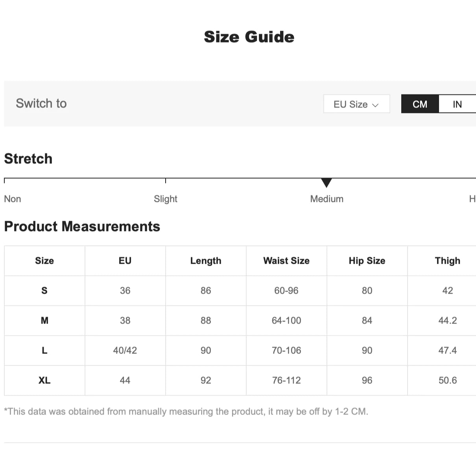Switch measurements to CM
Screen dimensions: 476x470
pyautogui.click(x=420, y=104)
